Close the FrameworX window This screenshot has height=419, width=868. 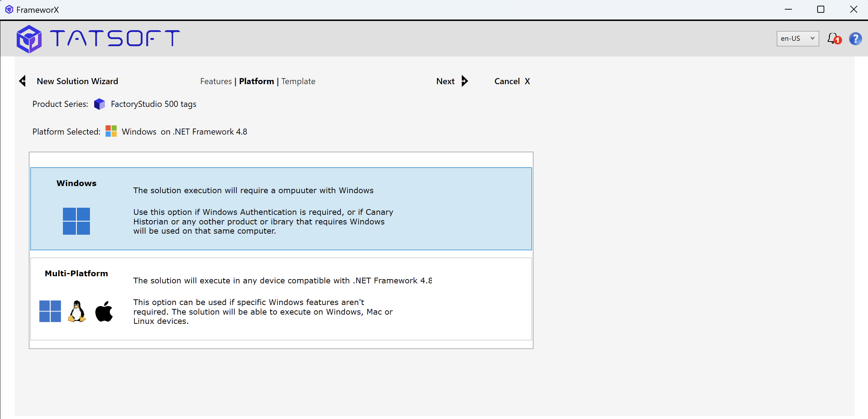coord(854,10)
